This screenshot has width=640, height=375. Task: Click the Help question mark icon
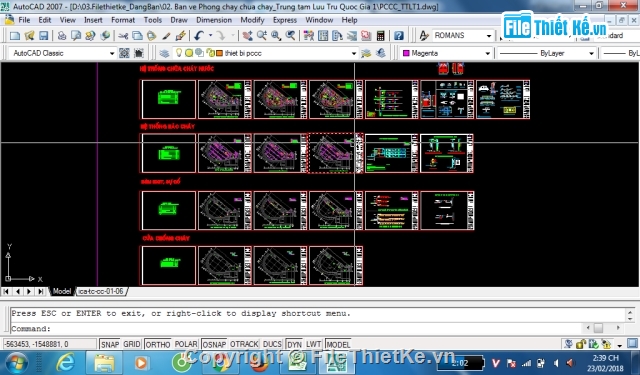(399, 36)
